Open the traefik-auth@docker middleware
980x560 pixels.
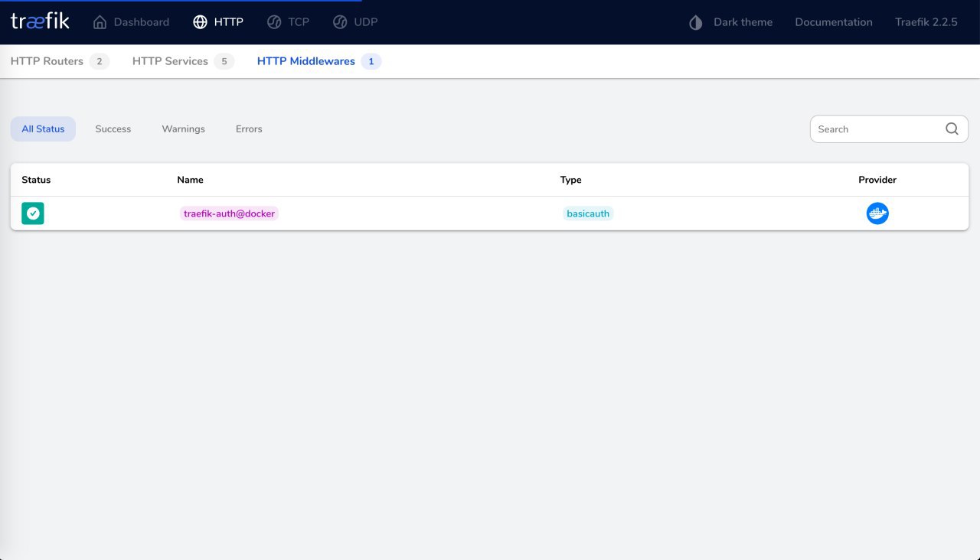click(x=229, y=213)
